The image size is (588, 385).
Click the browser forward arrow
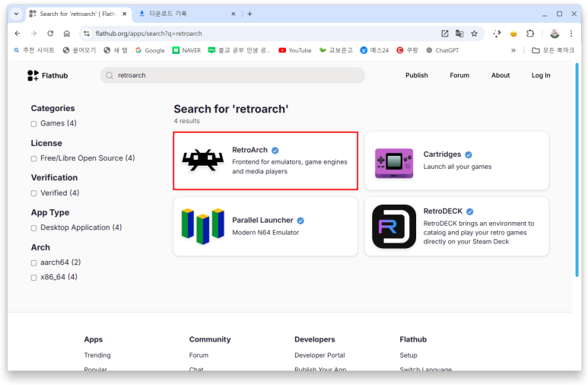pos(33,33)
